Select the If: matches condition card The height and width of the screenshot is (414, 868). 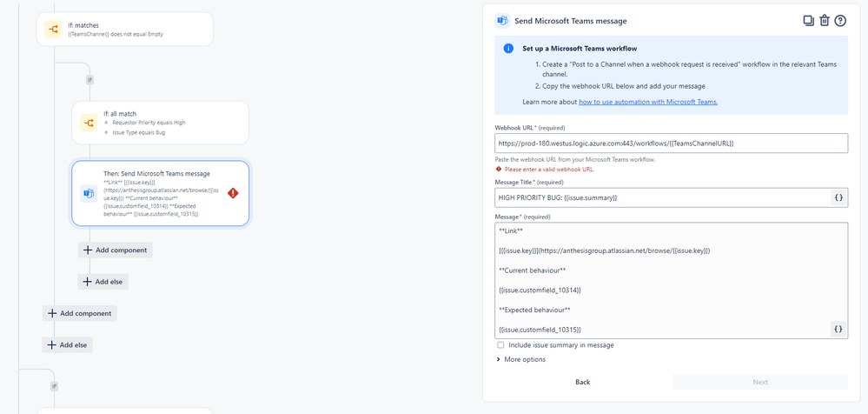tap(124, 29)
